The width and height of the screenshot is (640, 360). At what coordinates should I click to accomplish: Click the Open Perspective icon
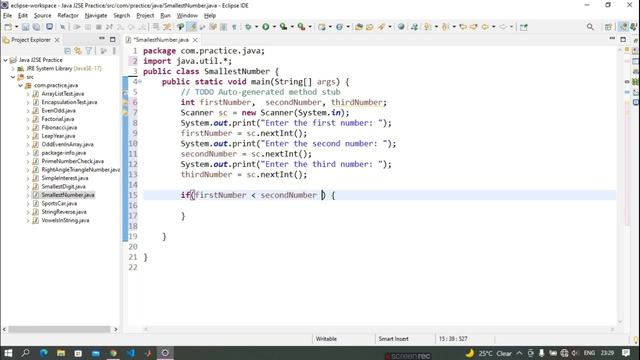pyautogui.click(x=608, y=27)
